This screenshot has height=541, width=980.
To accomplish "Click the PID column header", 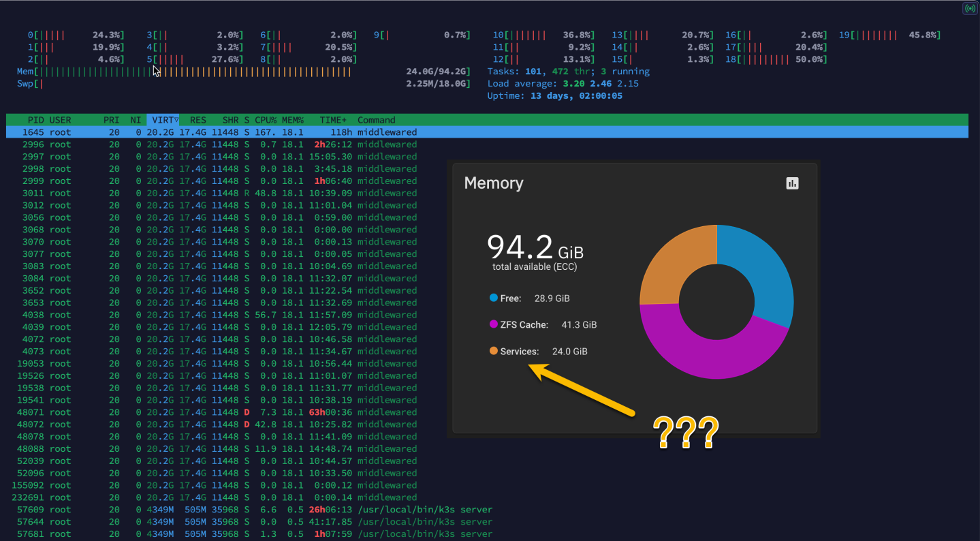I will click(36, 120).
